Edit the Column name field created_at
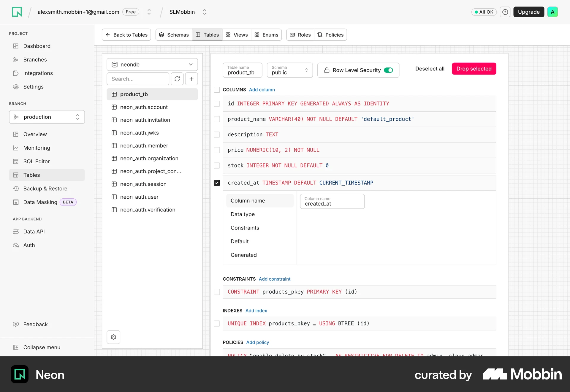Image resolution: width=570 pixels, height=392 pixels. pyautogui.click(x=332, y=201)
